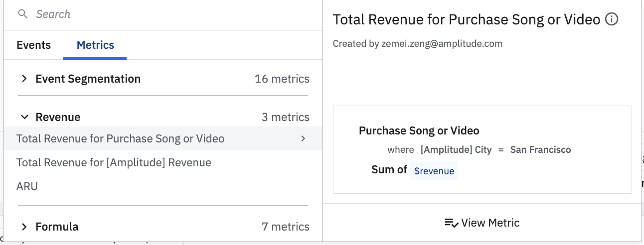Switch to the Events tab

33,45
